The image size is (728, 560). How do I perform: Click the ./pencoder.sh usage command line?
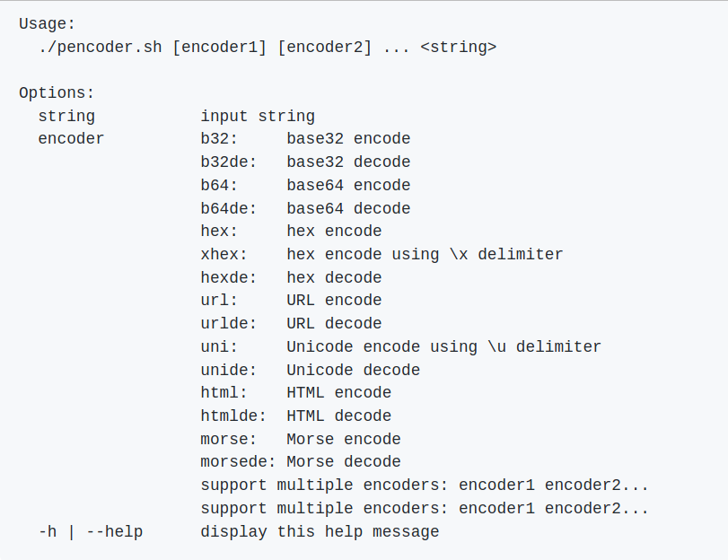pyautogui.click(x=268, y=48)
